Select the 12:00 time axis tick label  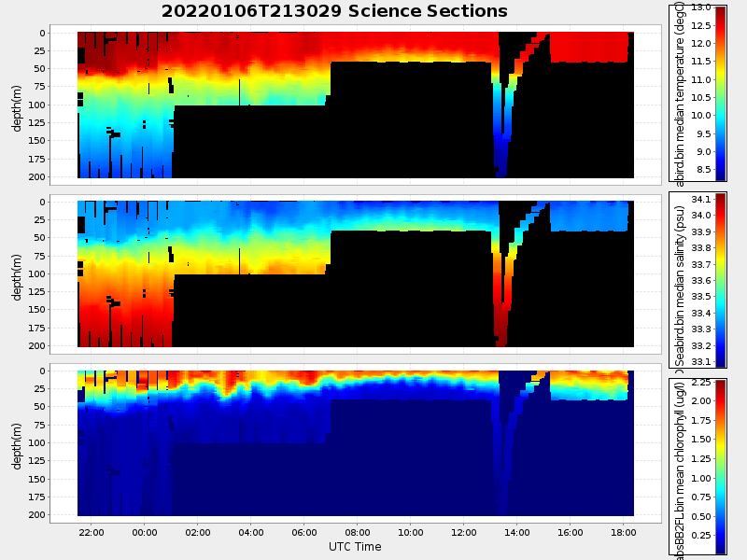tap(464, 531)
